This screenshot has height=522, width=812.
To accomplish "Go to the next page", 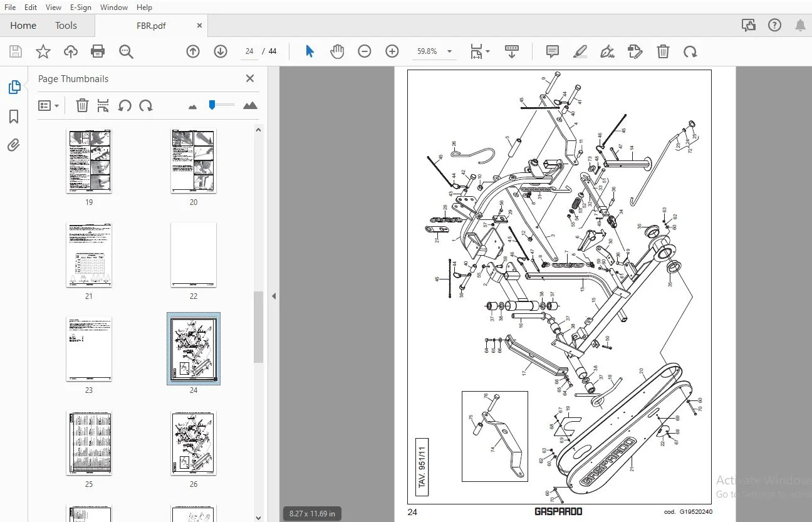I will tap(221, 51).
